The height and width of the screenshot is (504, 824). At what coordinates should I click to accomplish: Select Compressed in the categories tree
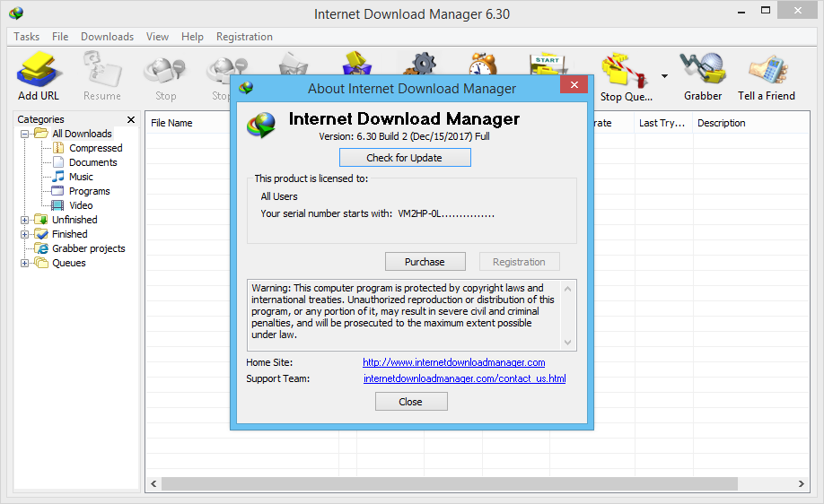[96, 148]
